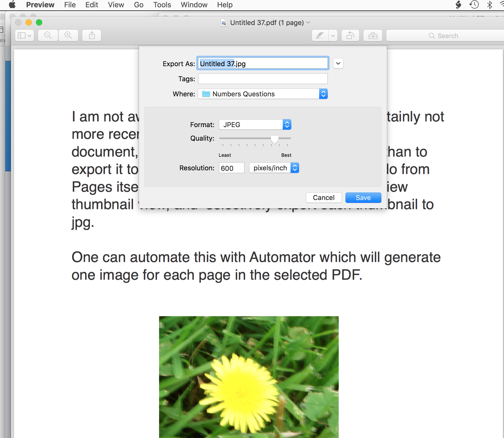504x438 pixels.
Task: Click the Quality slider track near Least
Action: coord(224,138)
